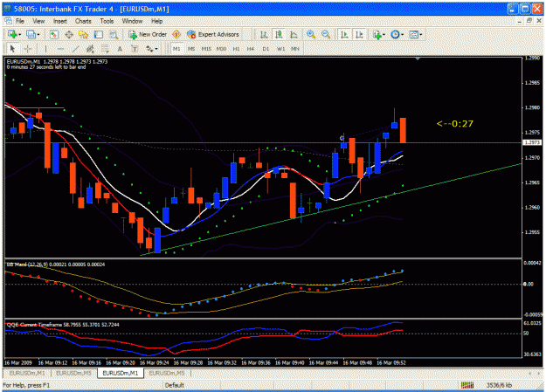
Task: Select the crosshair tool
Action: [x=28, y=49]
